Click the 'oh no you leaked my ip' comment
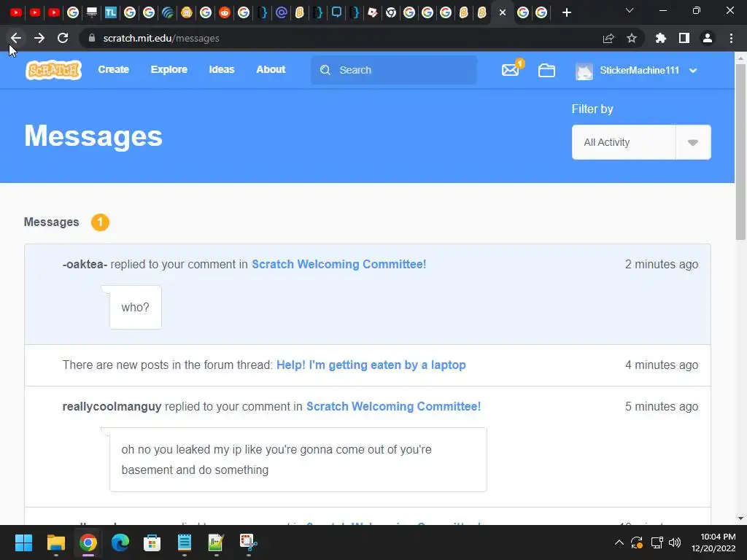747x560 pixels. [298, 459]
